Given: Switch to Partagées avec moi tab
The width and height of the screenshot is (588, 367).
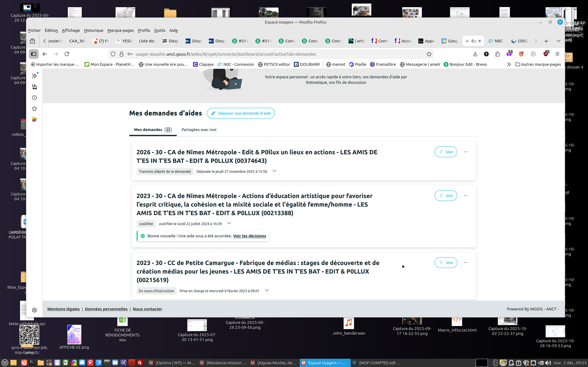Looking at the screenshot, I should click(199, 130).
